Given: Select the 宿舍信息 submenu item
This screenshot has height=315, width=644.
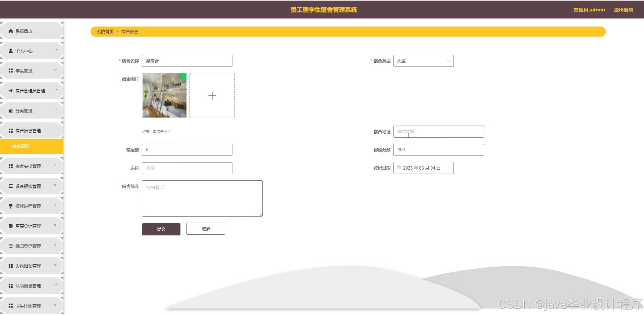Looking at the screenshot, I should (32, 146).
